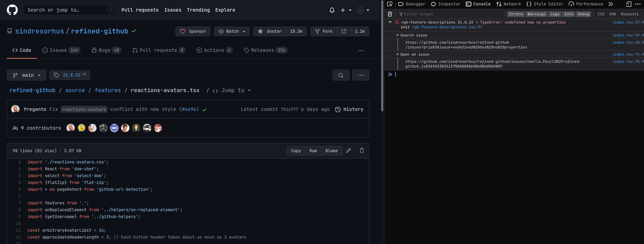Open first contributor avatar
The image size is (644, 244).
point(71,128)
